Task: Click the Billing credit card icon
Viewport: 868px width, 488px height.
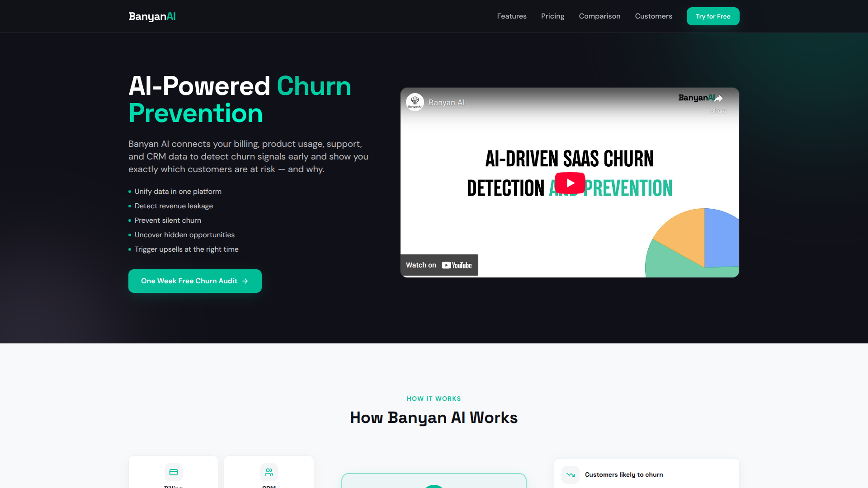Action: (x=174, y=472)
